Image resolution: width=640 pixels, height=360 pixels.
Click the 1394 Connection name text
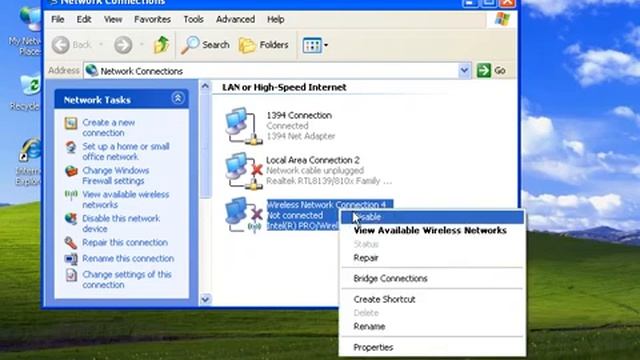[299, 115]
